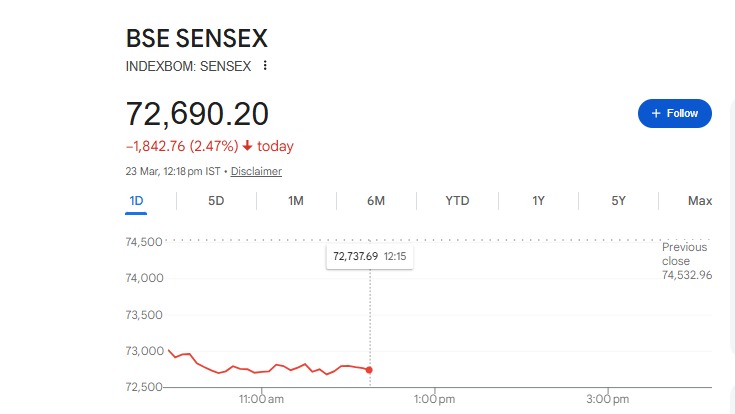Click the red down arrow beside today

click(246, 146)
